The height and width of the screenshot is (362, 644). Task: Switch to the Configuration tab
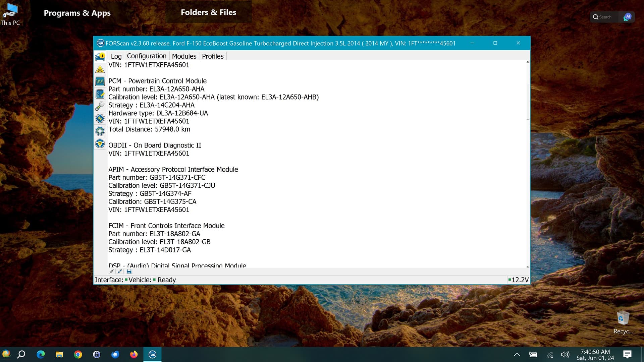pos(147,56)
